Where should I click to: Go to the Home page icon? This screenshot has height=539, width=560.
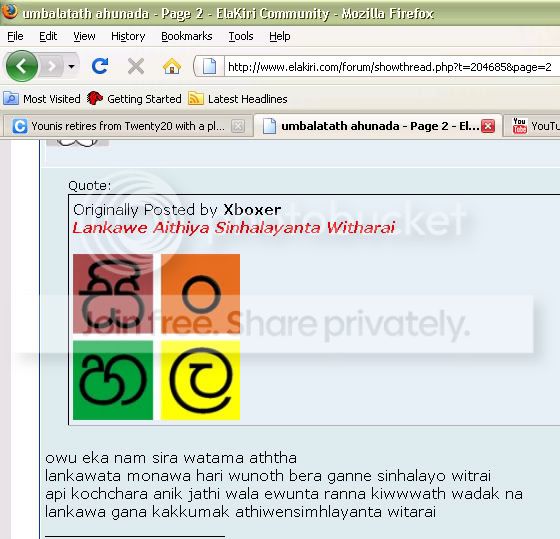pos(172,66)
